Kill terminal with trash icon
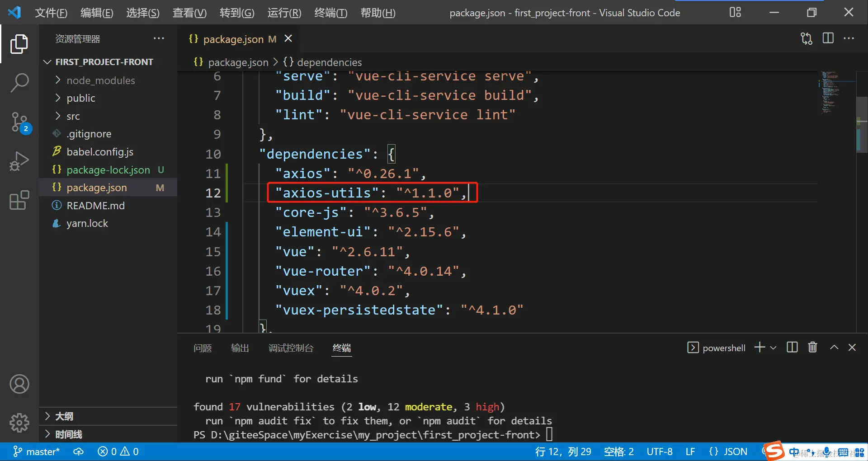This screenshot has height=461, width=868. point(812,347)
